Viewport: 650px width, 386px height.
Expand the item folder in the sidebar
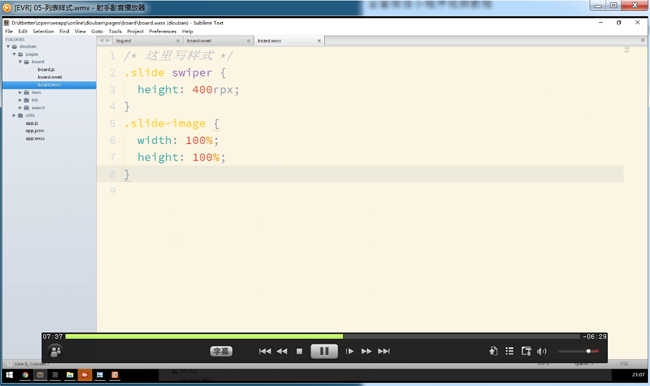coord(20,92)
